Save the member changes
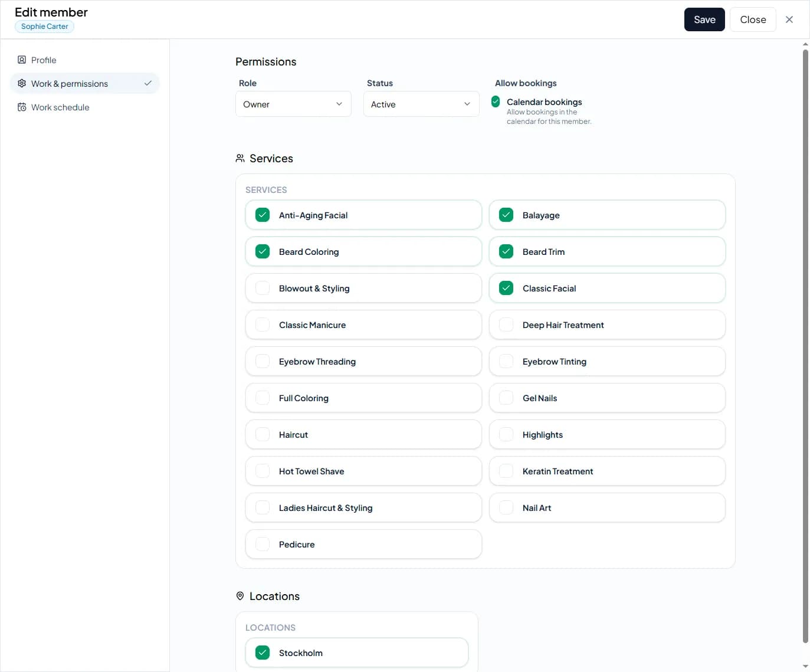The width and height of the screenshot is (810, 672). tap(704, 19)
